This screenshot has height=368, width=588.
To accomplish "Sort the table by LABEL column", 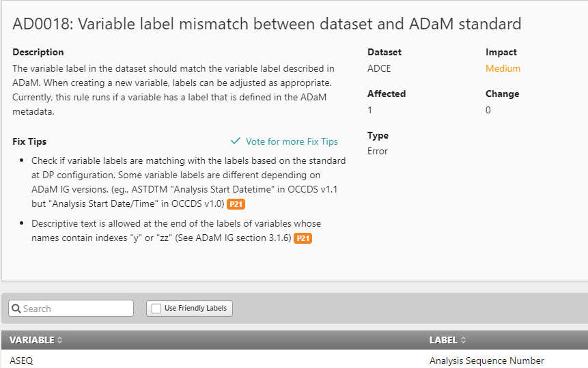I will point(443,340).
